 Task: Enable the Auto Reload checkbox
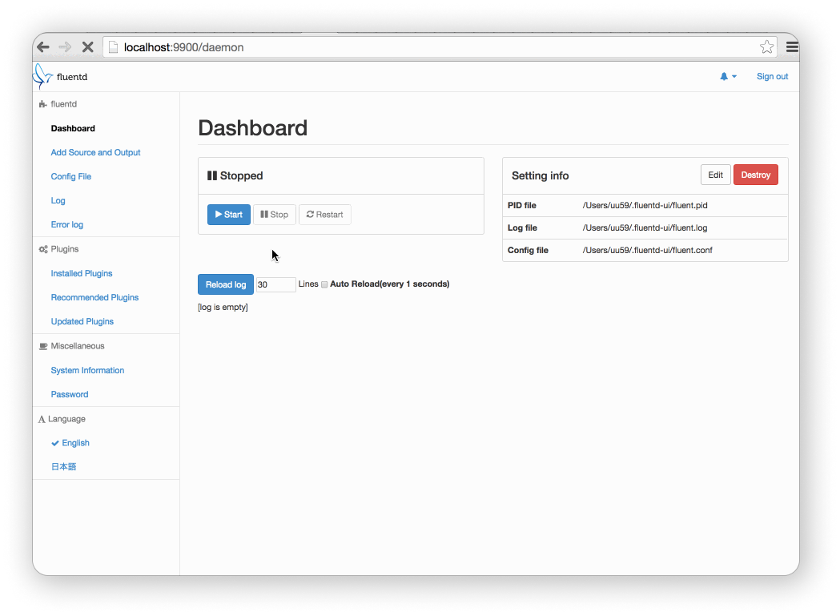(x=324, y=284)
